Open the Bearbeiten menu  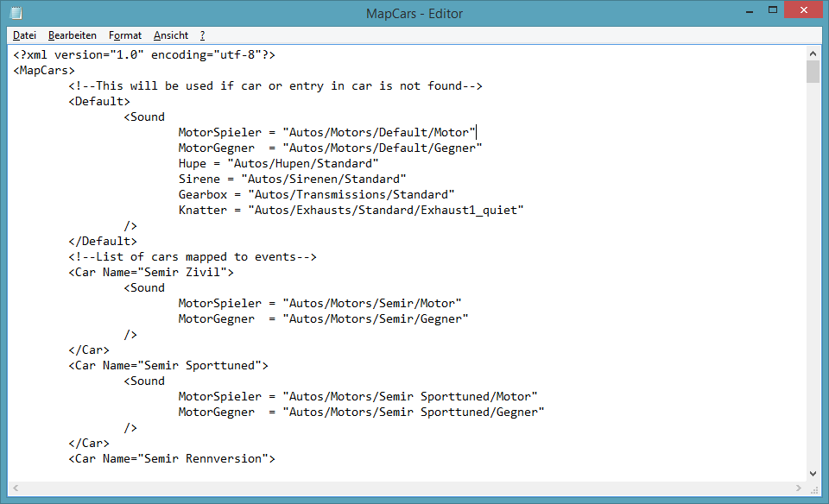[73, 35]
